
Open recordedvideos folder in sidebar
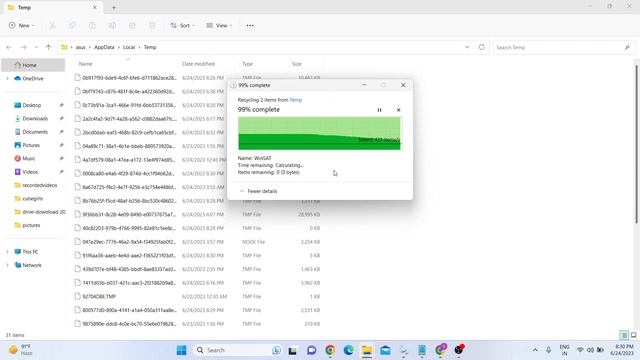click(x=40, y=185)
